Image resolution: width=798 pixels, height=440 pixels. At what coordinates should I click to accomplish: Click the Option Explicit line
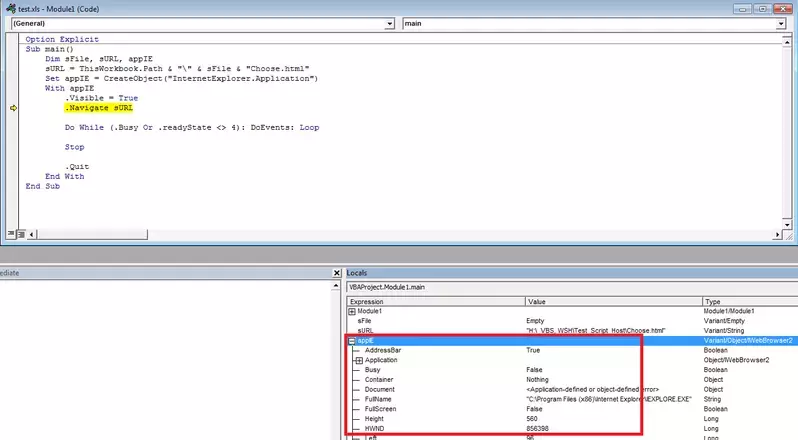coord(62,39)
